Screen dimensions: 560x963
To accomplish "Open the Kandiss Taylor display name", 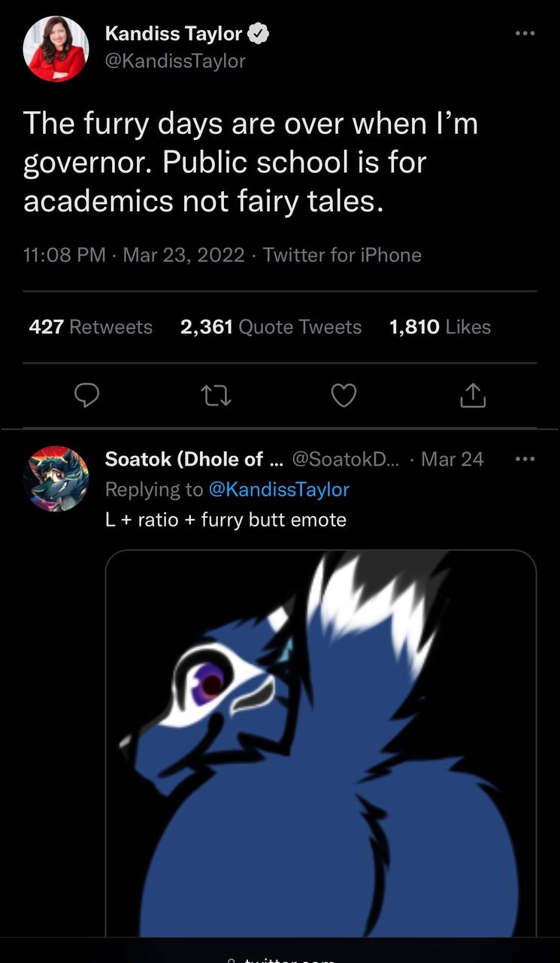I will point(174,33).
